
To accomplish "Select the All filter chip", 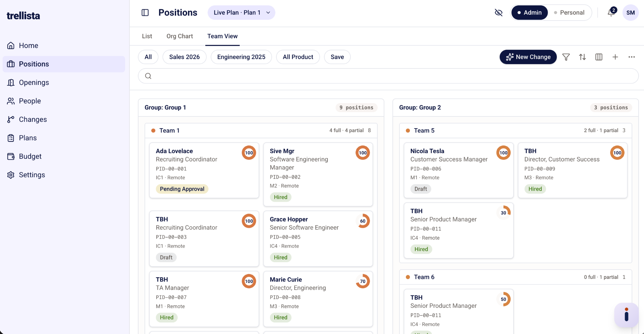I will (148, 57).
